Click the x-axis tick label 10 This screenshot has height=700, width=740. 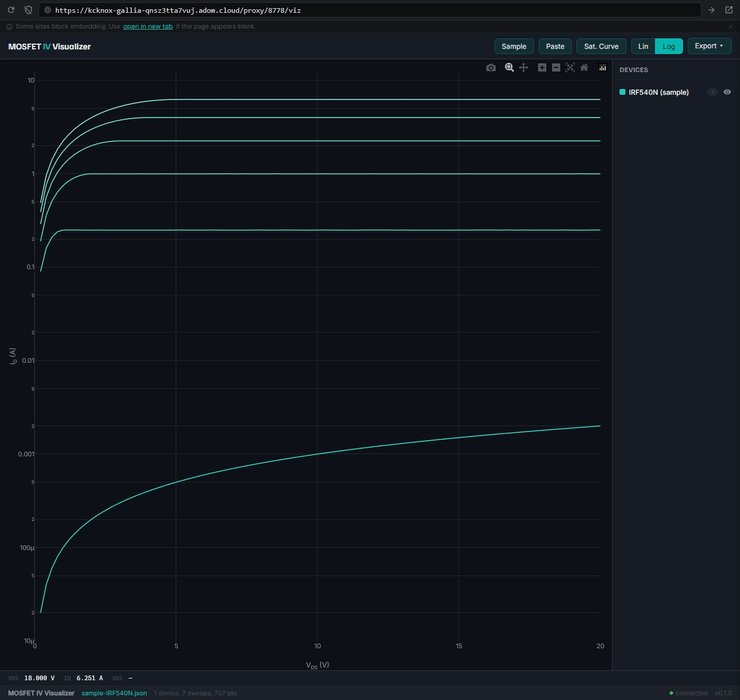pyautogui.click(x=318, y=646)
